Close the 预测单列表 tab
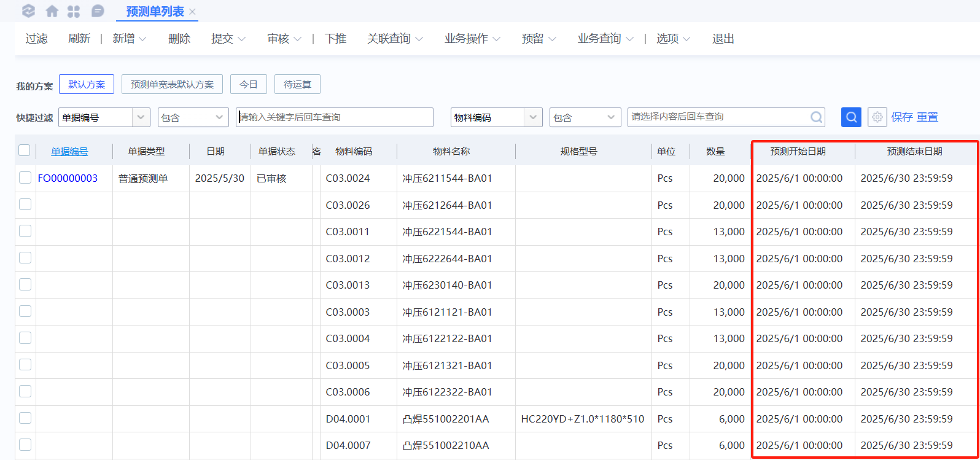The width and height of the screenshot is (980, 460). pos(192,12)
